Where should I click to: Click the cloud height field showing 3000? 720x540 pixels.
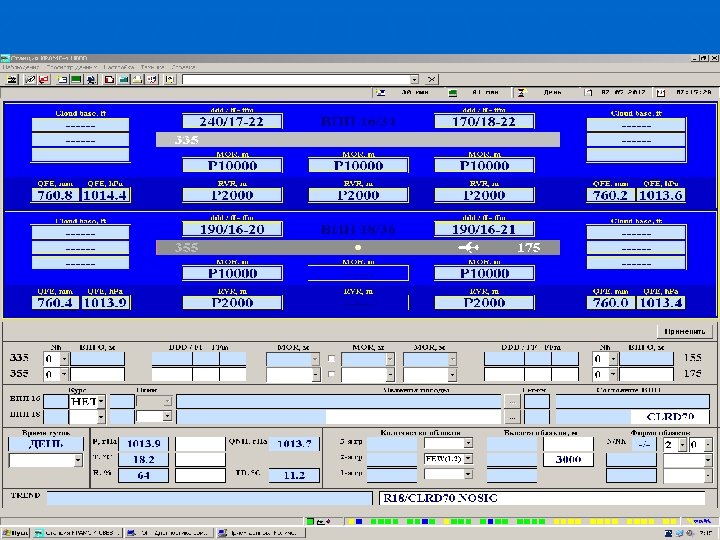[568, 459]
